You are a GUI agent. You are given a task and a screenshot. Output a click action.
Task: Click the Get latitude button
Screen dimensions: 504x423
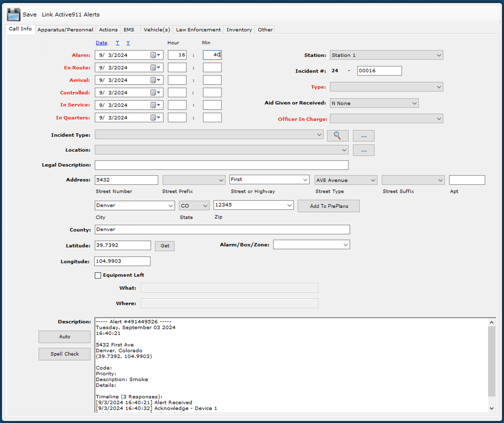click(x=165, y=246)
